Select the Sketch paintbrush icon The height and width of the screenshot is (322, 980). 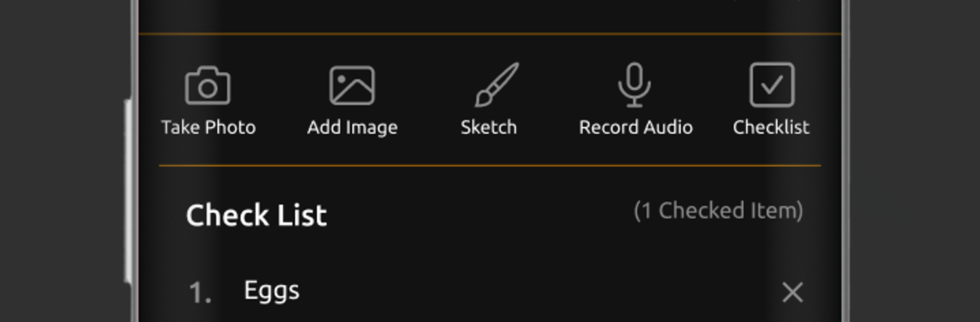click(x=496, y=85)
